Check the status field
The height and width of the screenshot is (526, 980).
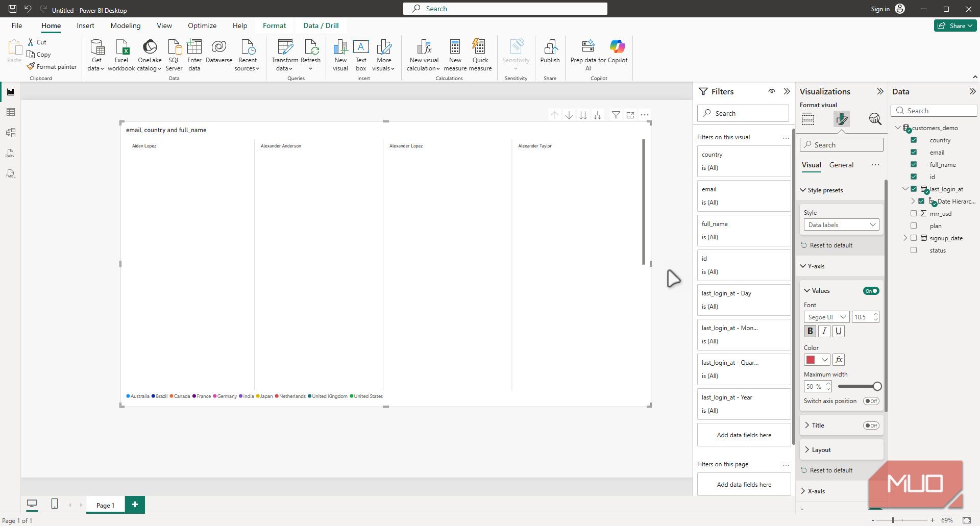(x=914, y=250)
